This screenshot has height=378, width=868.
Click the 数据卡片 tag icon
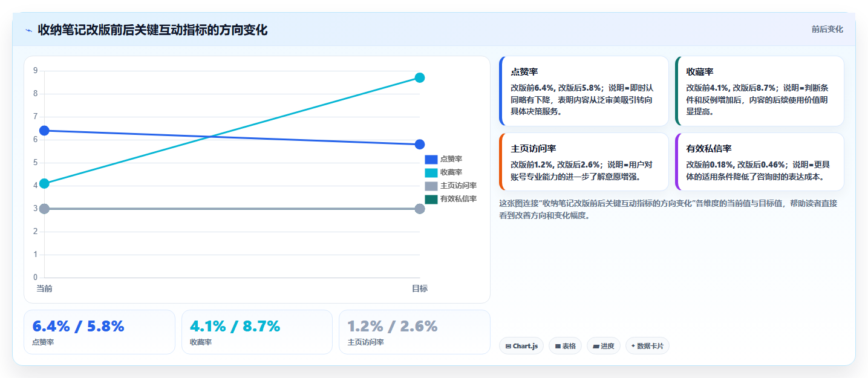633,346
